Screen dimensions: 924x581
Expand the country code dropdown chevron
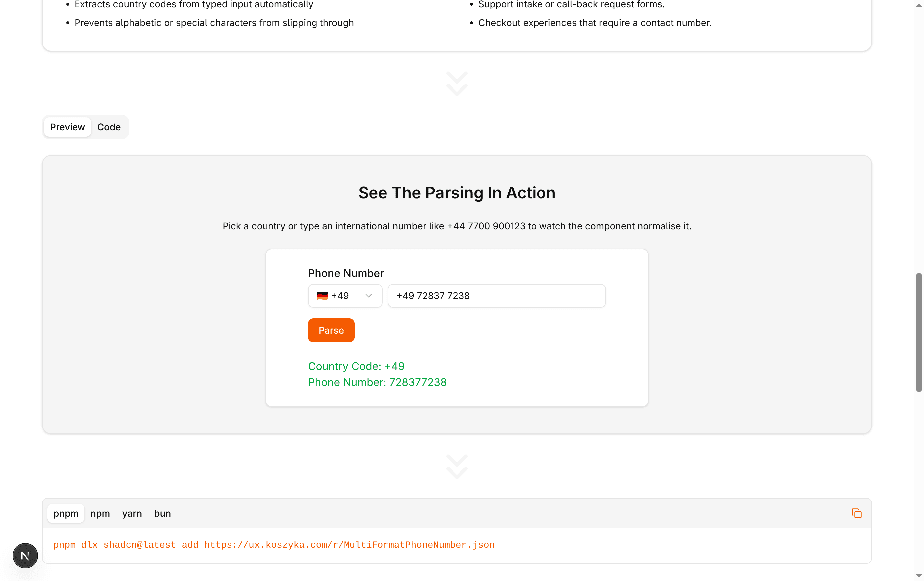point(369,296)
